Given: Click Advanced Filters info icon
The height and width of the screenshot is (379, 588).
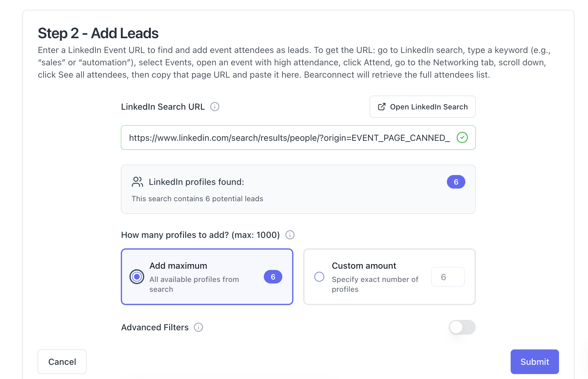Looking at the screenshot, I should coord(198,327).
